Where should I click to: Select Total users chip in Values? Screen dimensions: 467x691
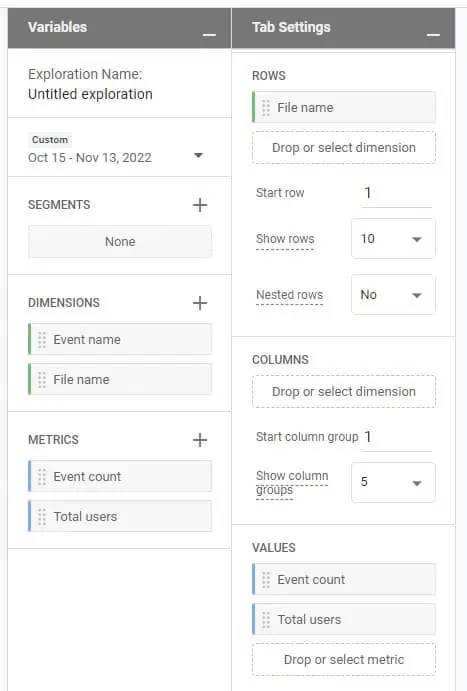click(x=344, y=620)
